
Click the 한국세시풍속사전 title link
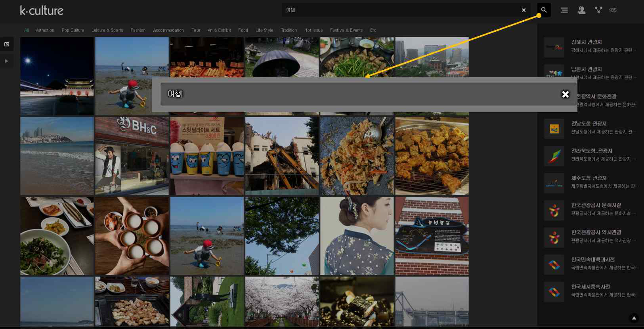point(590,287)
